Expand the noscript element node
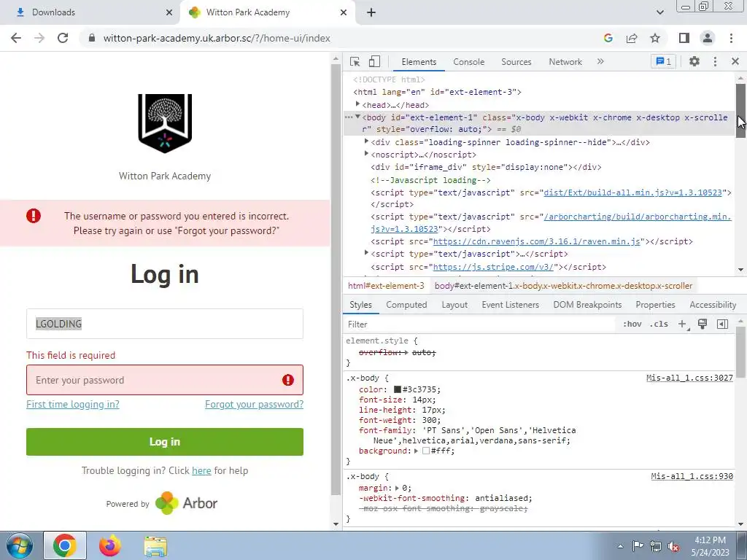Viewport: 747px width, 560px height. [366, 154]
